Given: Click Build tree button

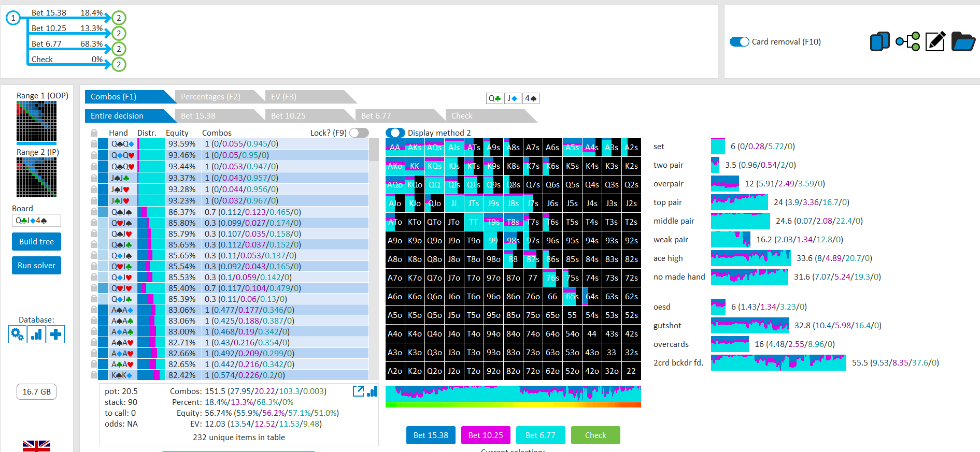Looking at the screenshot, I should point(36,242).
